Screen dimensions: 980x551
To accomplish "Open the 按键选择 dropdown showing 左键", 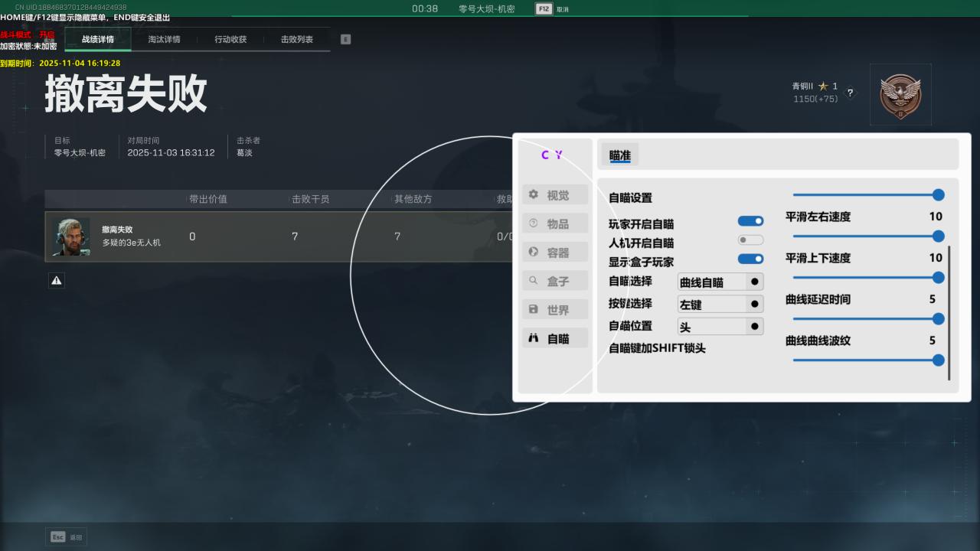I will [720, 304].
